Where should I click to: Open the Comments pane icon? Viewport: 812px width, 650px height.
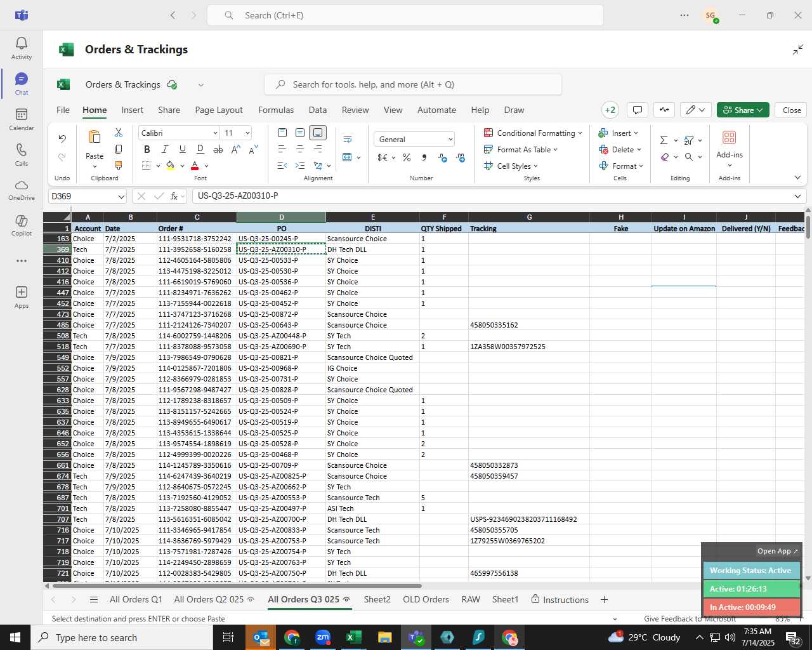tap(638, 110)
